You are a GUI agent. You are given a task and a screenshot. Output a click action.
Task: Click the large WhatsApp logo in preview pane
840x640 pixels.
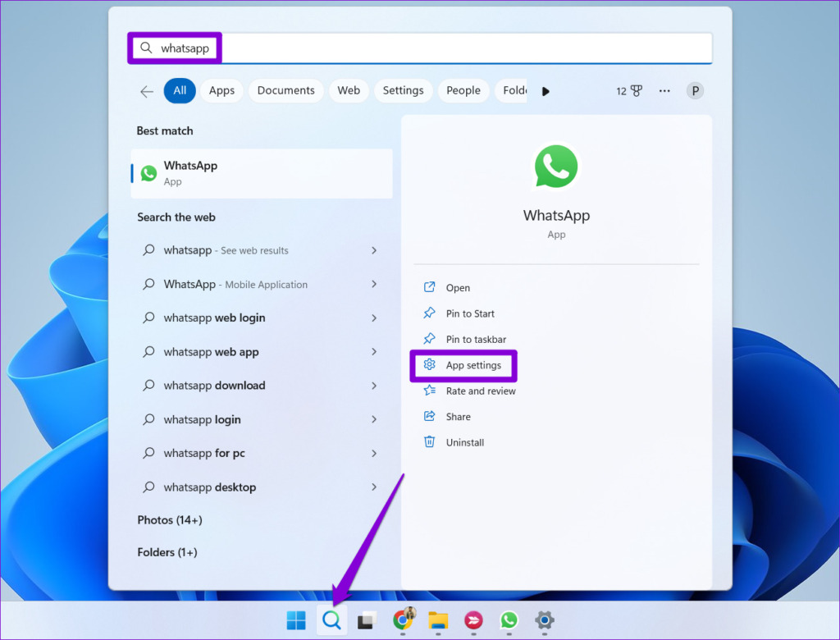[556, 166]
